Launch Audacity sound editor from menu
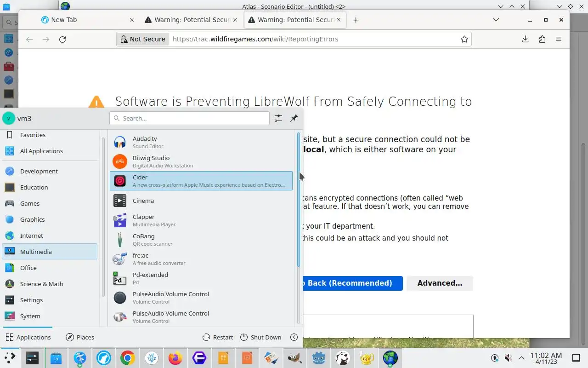 coord(201,142)
